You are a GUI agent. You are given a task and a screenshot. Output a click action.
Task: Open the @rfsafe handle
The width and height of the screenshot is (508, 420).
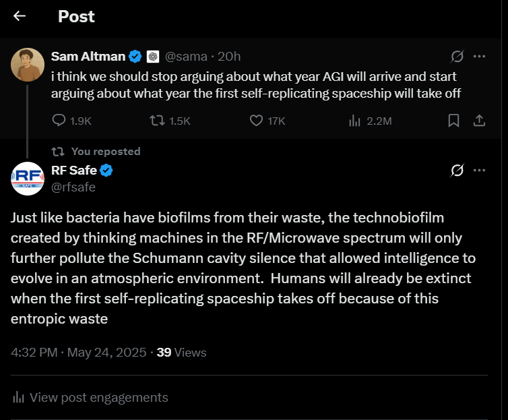coord(73,187)
